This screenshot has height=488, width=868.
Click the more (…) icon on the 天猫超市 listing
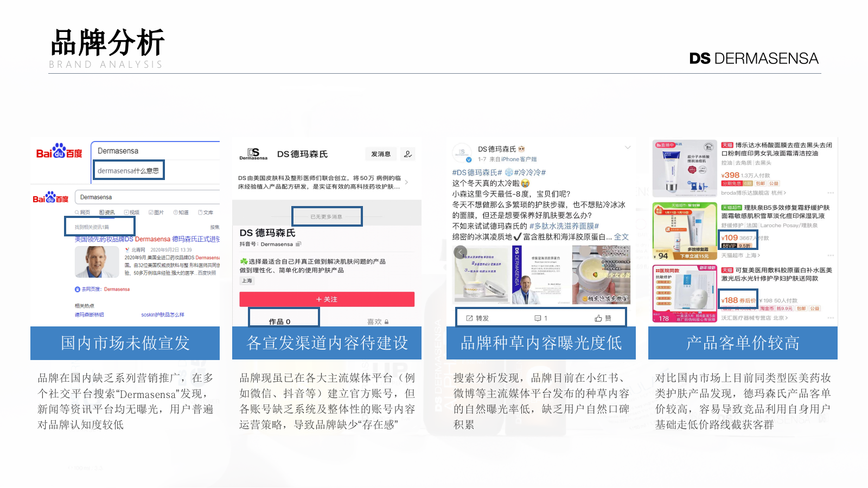pos(831,255)
